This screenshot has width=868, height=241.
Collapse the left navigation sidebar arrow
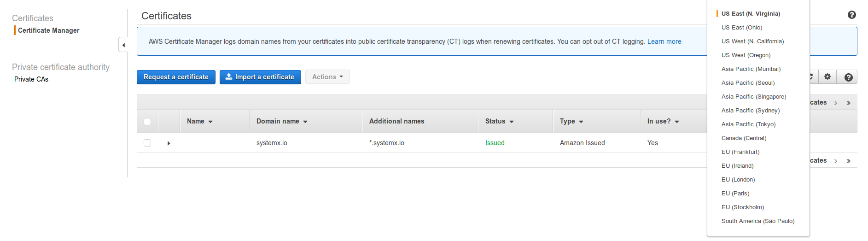123,45
